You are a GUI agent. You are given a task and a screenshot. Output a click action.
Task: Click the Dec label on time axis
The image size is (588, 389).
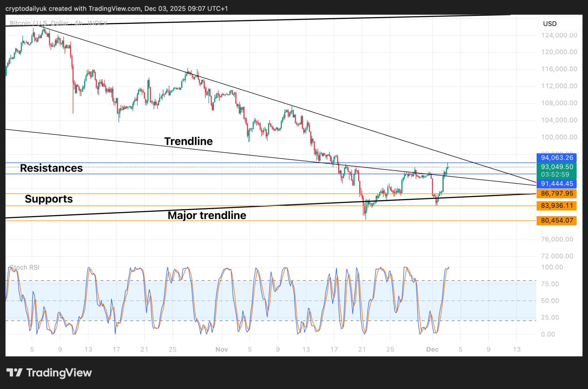point(432,349)
